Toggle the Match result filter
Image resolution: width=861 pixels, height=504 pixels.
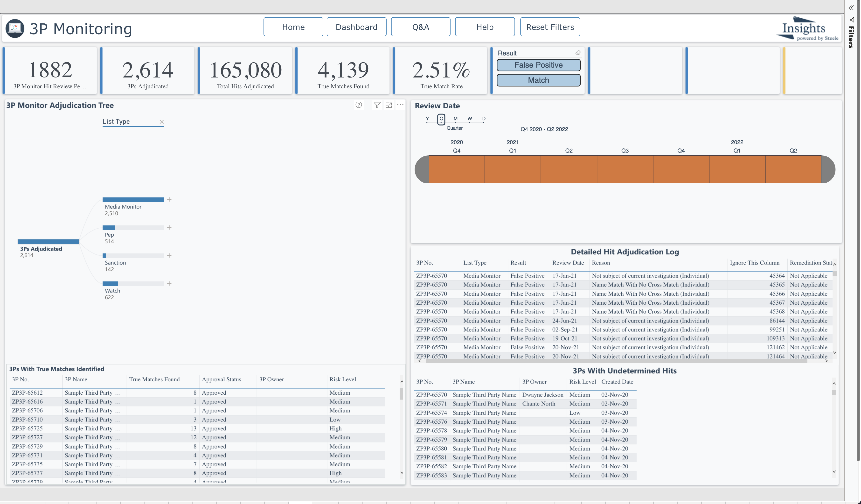pos(538,80)
